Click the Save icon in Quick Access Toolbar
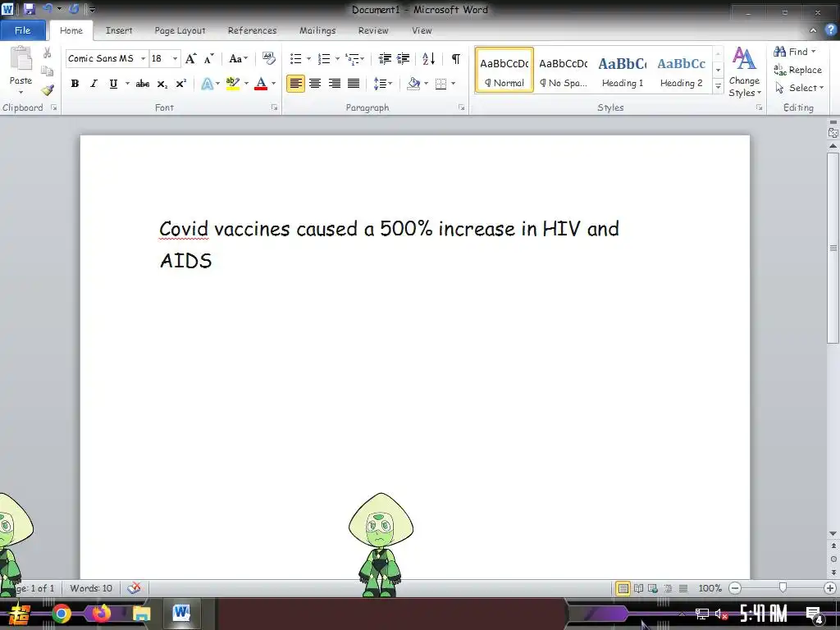The height and width of the screenshot is (630, 840). (x=29, y=9)
